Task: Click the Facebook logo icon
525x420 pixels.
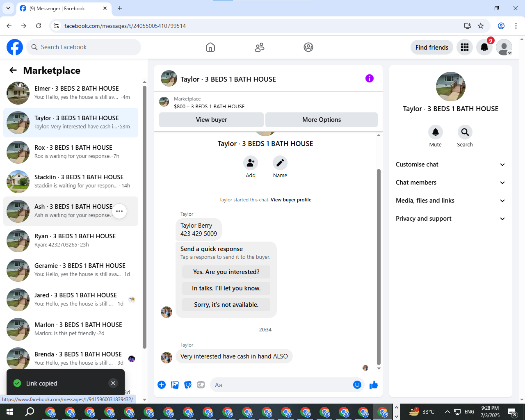Action: click(15, 47)
